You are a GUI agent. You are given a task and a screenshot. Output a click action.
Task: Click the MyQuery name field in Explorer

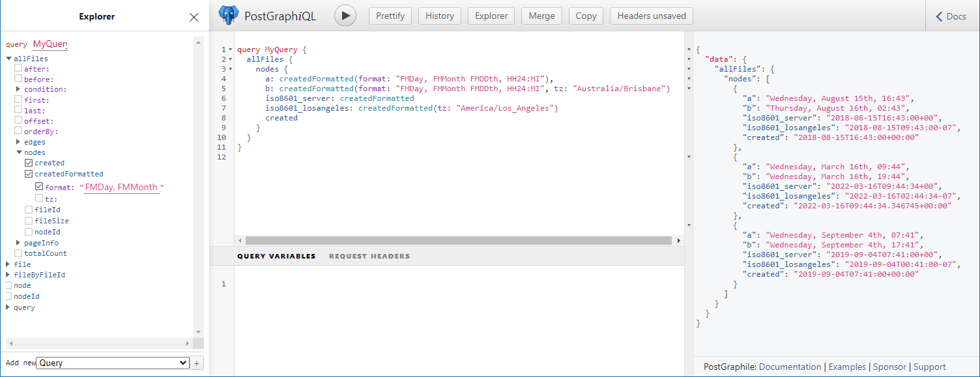[50, 44]
